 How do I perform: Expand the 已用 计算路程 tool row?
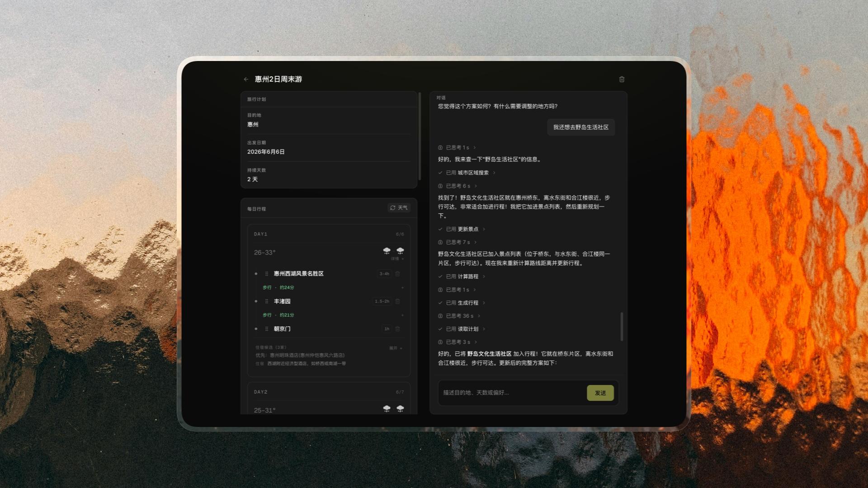pos(462,277)
